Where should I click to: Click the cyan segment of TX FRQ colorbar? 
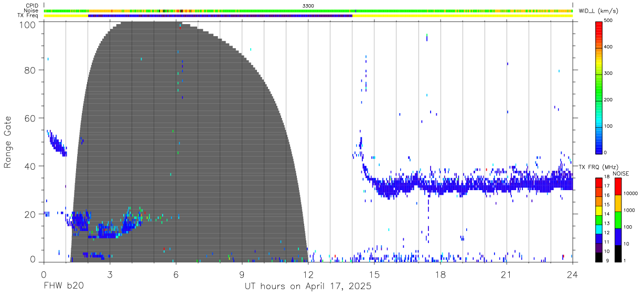(x=599, y=229)
